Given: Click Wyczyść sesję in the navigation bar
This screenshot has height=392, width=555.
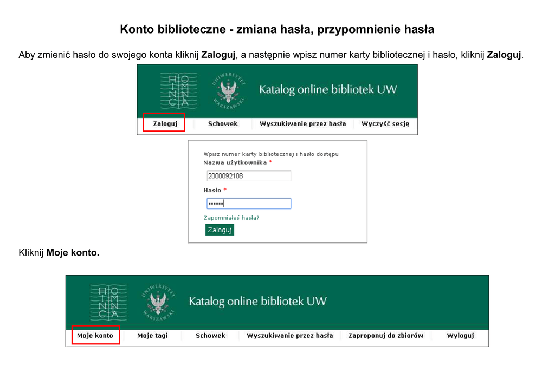Looking at the screenshot, I should pos(385,123).
